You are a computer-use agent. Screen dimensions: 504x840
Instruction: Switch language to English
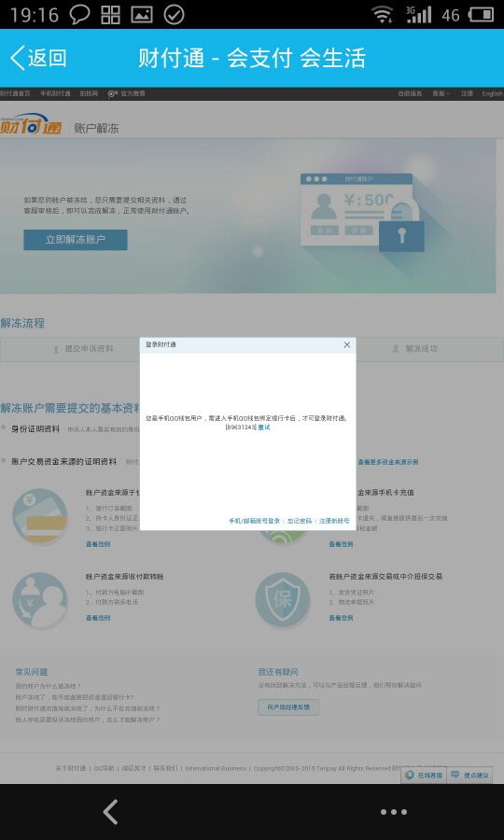point(492,93)
